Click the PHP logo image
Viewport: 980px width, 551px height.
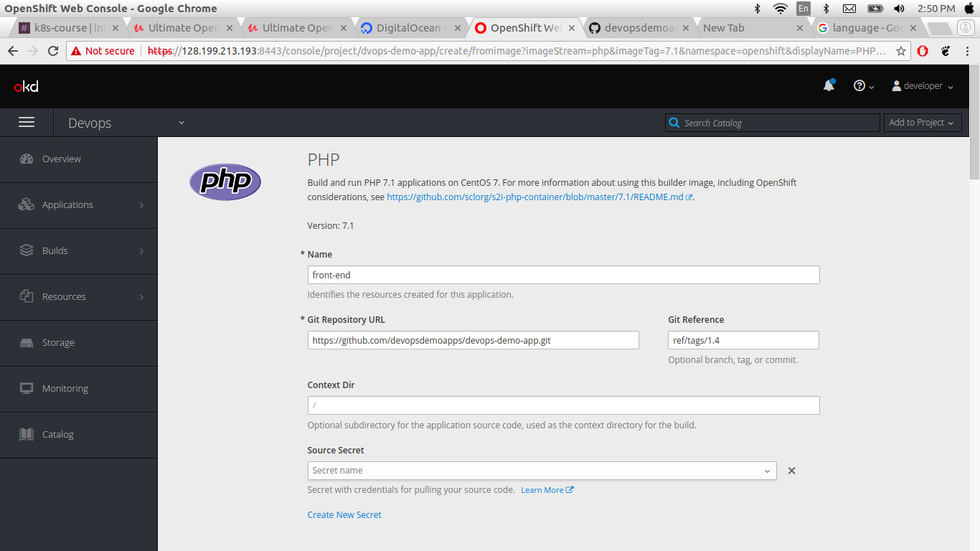click(x=225, y=182)
